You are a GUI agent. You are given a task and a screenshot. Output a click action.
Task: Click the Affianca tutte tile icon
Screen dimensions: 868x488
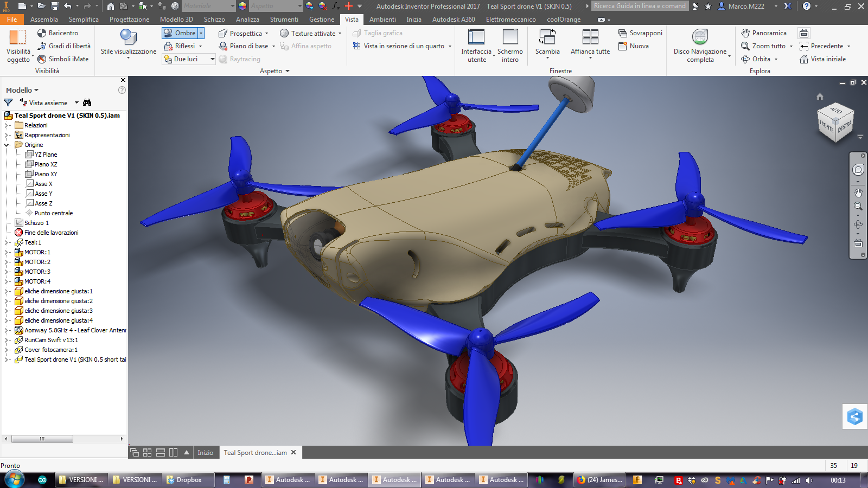point(590,37)
